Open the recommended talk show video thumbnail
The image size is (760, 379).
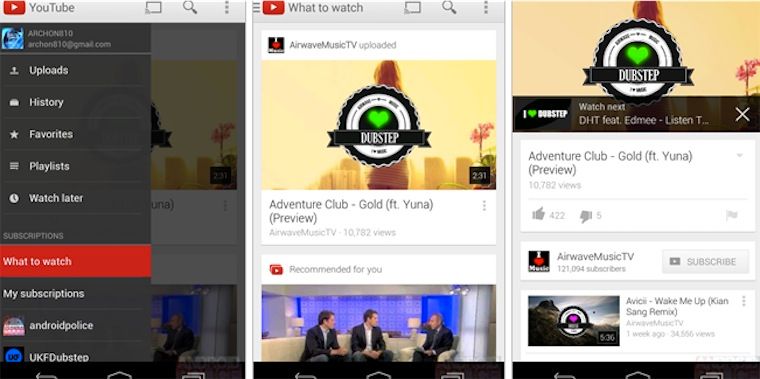pyautogui.click(x=379, y=323)
